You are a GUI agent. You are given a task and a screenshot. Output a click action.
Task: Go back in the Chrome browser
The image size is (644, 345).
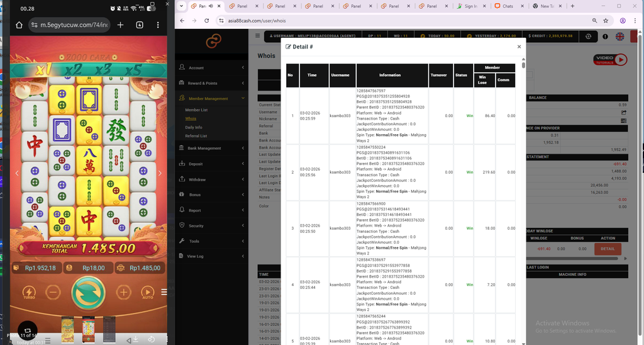(x=182, y=21)
